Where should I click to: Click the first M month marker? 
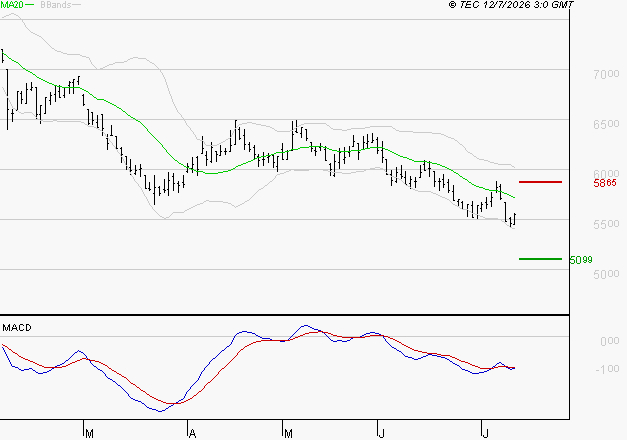pos(89,434)
